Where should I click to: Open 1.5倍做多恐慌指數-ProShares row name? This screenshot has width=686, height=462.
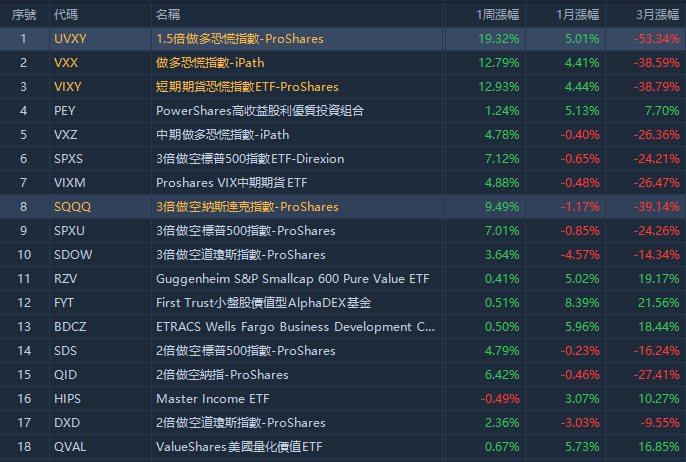point(240,39)
